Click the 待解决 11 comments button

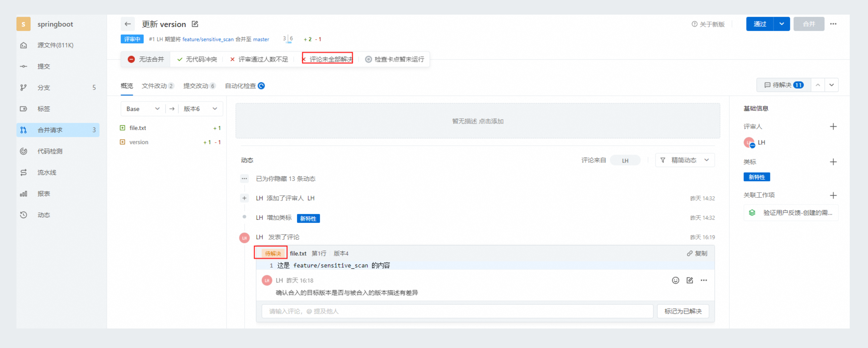point(783,85)
